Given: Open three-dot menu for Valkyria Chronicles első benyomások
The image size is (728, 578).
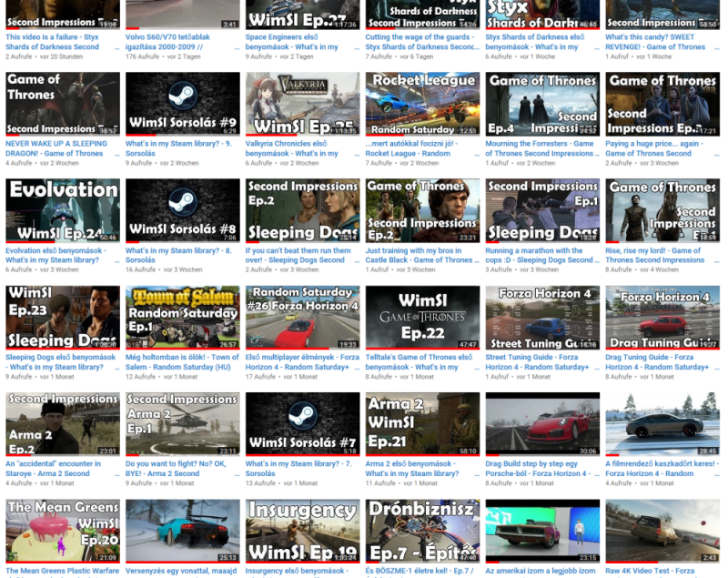Looking at the screenshot, I should point(357,155).
